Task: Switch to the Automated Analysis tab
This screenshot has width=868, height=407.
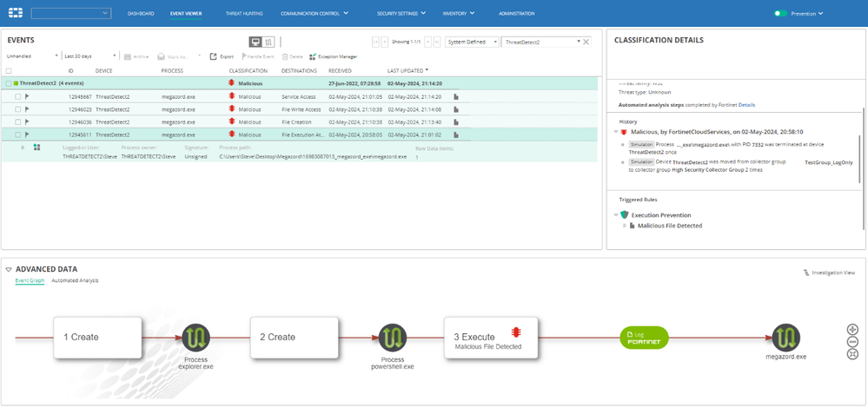Action: (x=75, y=281)
